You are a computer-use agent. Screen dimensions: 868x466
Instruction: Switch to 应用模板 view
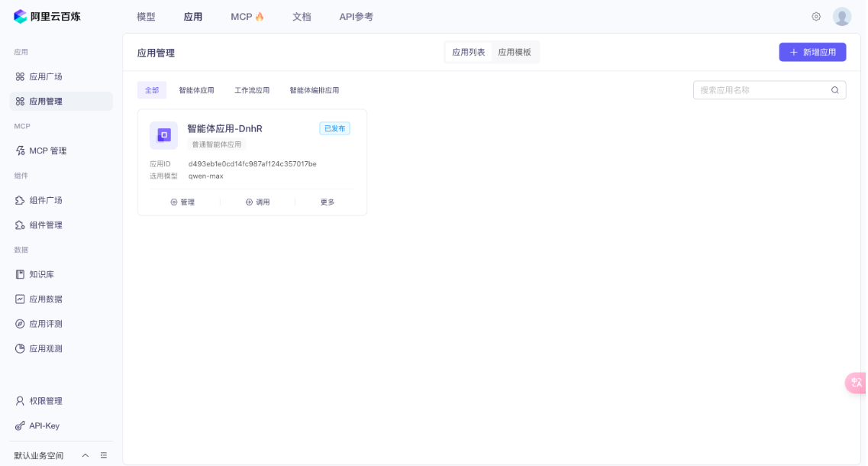point(515,52)
